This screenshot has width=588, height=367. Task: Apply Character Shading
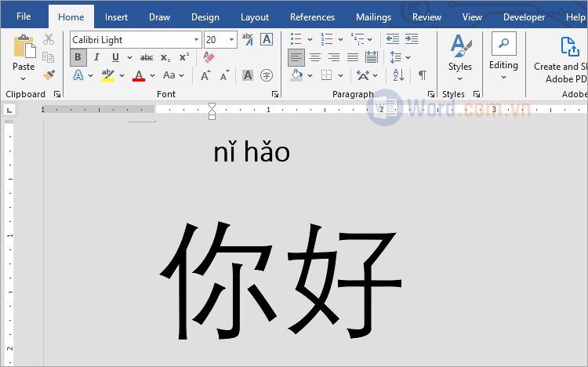(x=248, y=75)
